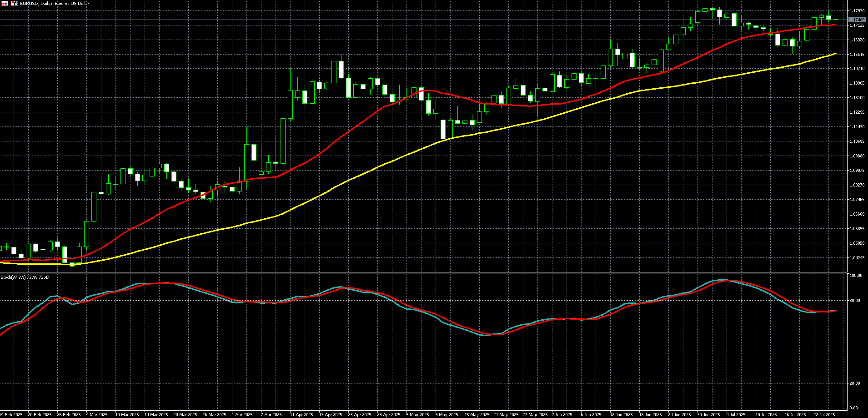This screenshot has width=868, height=418.
Task: Click the 16 Jul 2025 date label
Action: 795,415
